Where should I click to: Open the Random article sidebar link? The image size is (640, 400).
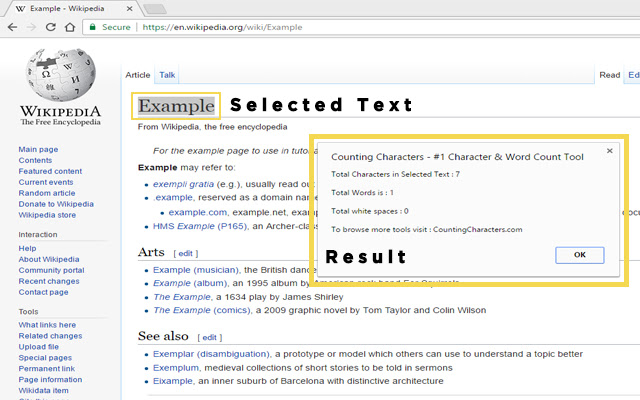click(46, 193)
